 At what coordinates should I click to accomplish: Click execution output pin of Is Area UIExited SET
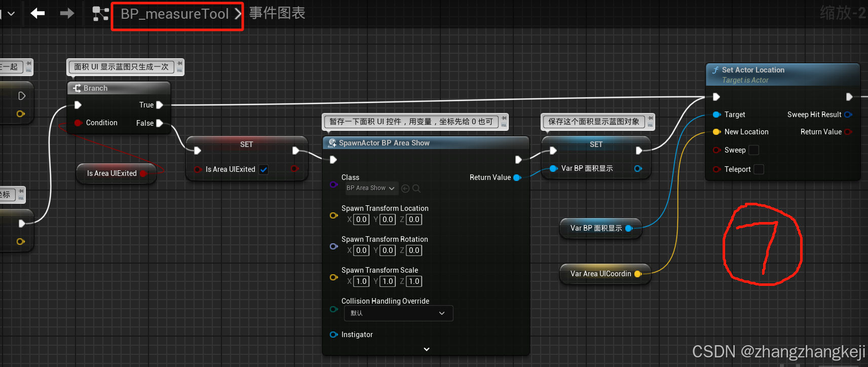296,151
